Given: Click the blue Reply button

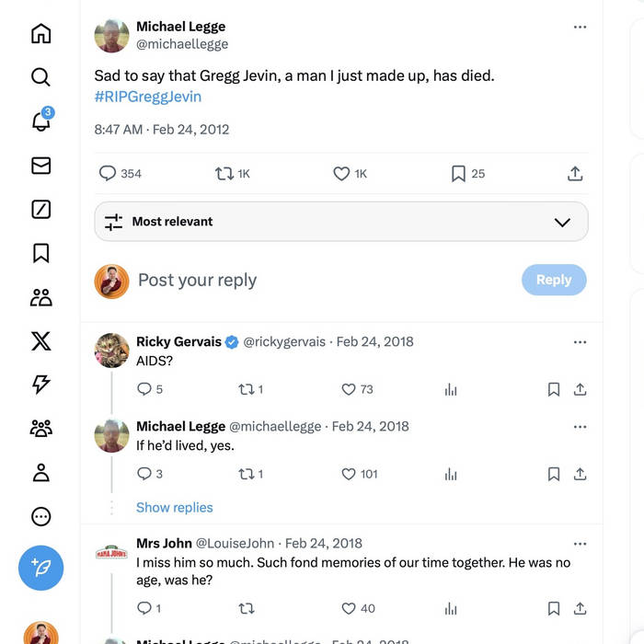Looking at the screenshot, I should (553, 280).
